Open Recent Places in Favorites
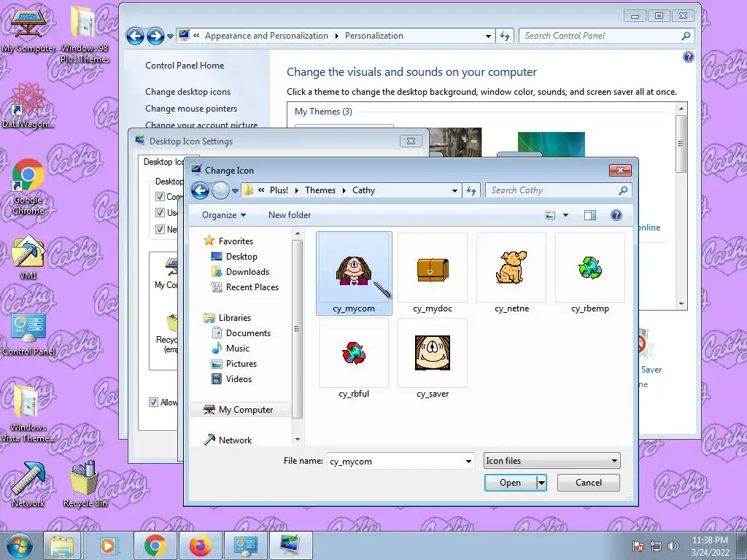Screen dimensions: 747x560 (x=252, y=287)
